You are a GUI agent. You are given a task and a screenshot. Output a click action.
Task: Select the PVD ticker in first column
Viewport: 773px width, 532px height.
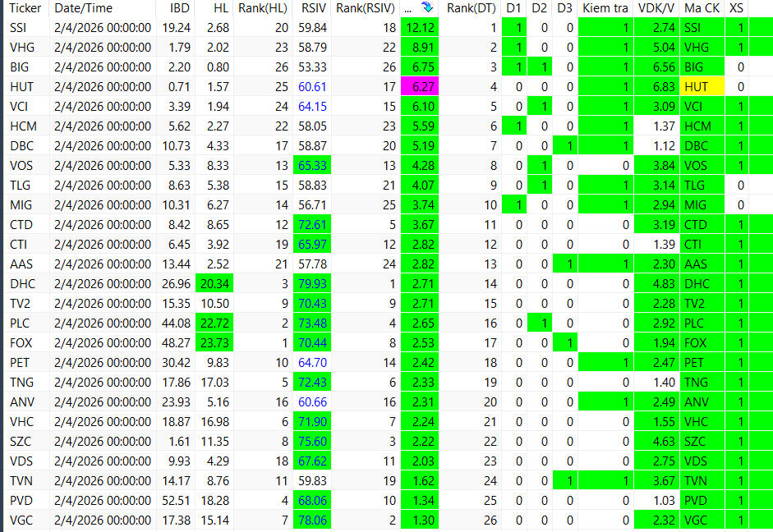pyautogui.click(x=21, y=501)
